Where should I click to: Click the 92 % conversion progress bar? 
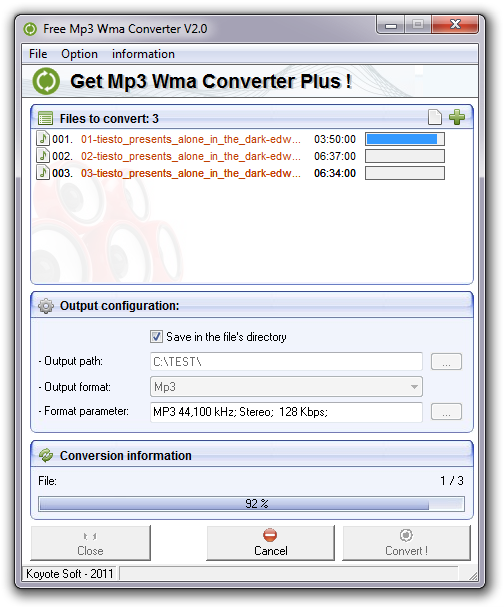[252, 504]
